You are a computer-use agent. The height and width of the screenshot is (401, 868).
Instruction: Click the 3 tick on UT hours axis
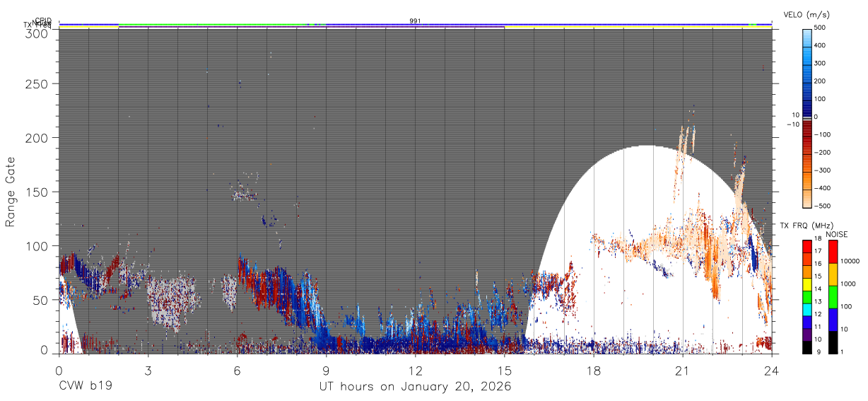148,370
